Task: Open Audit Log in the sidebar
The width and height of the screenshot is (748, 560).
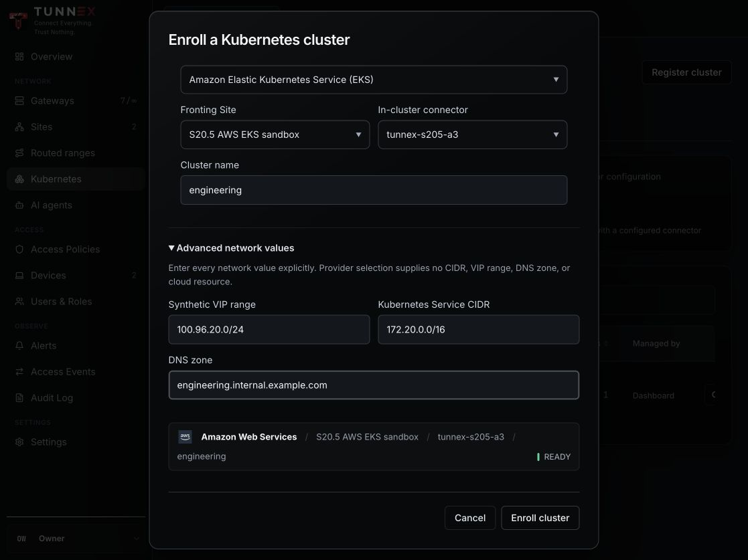Action: coord(76,398)
